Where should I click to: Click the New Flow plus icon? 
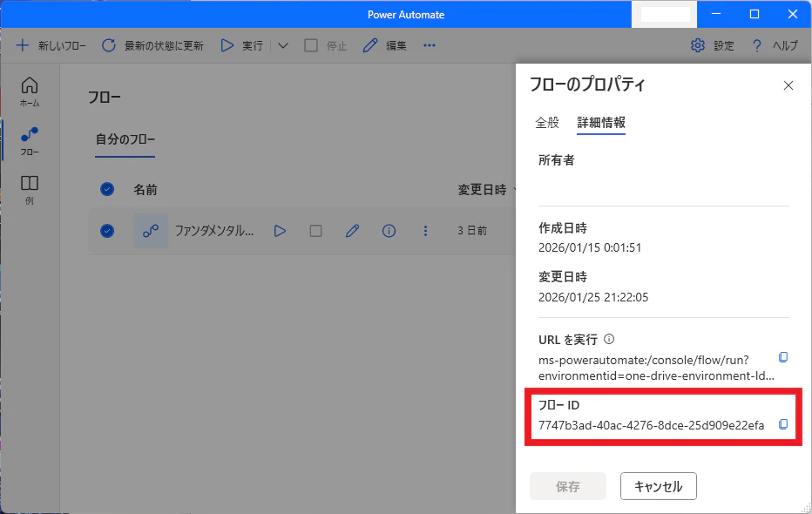(x=23, y=45)
